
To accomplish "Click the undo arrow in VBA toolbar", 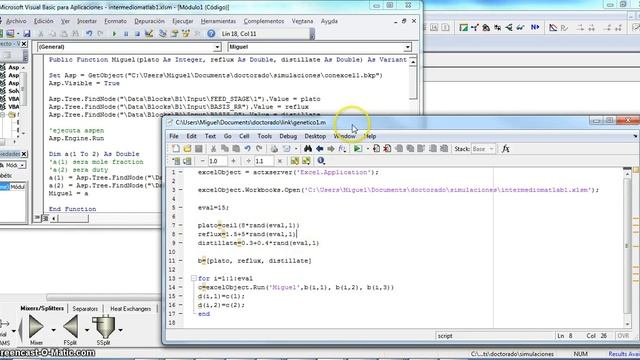I will (x=89, y=33).
